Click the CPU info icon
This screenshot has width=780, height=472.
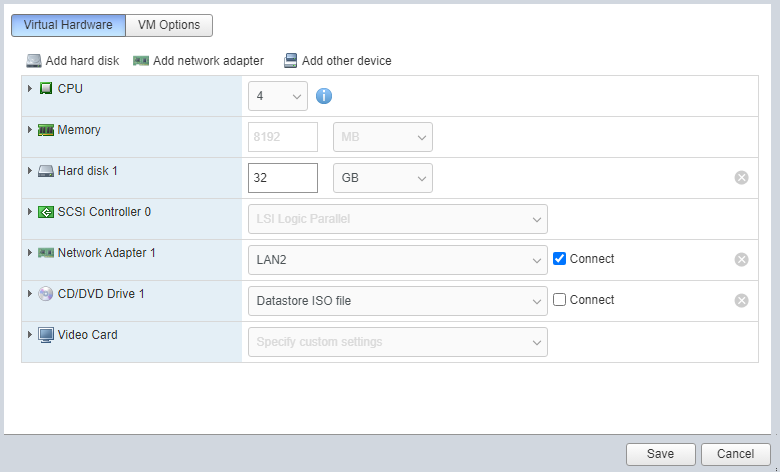(x=324, y=95)
